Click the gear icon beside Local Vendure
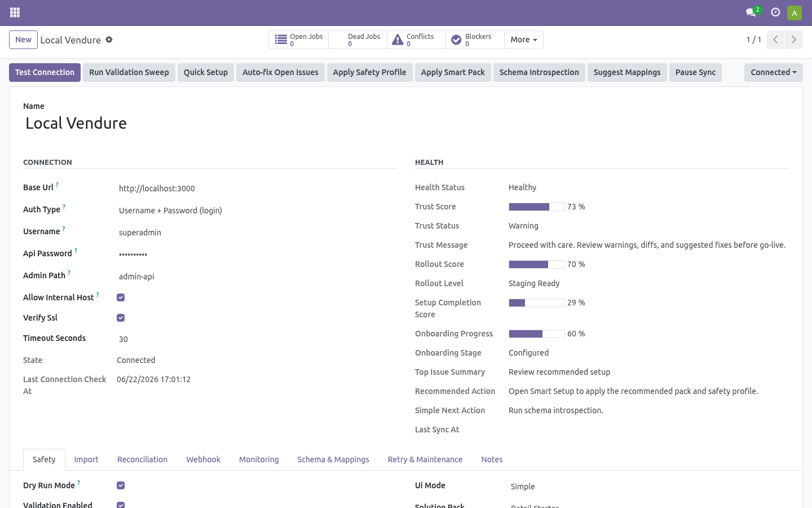 (109, 40)
